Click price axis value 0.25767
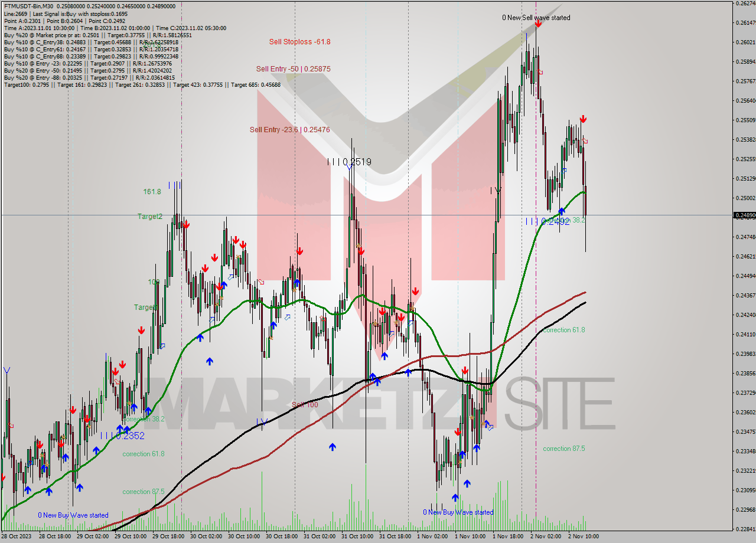Screen dimensions: 756x543 point(745,81)
